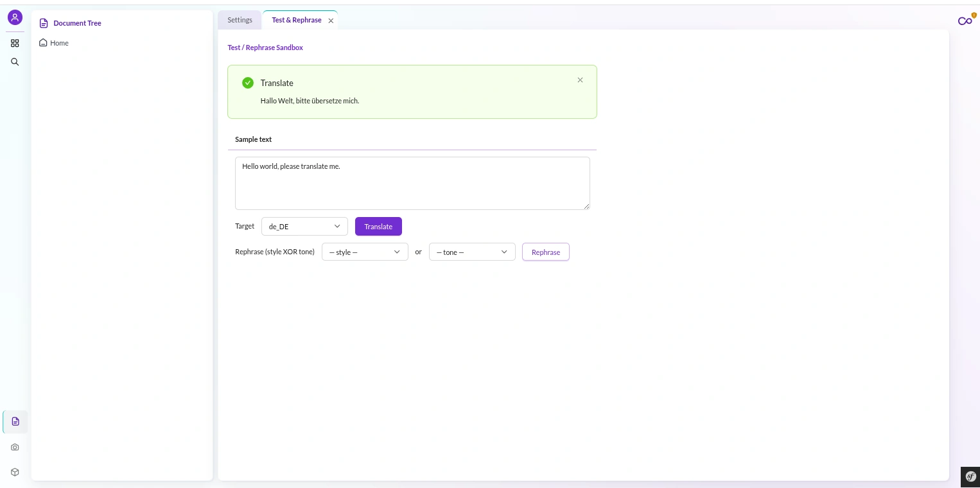
Task: Click the 'Sample text' label
Action: tap(253, 139)
